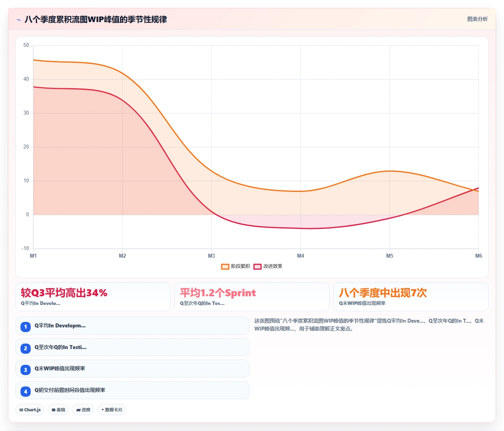Click the M4 x-axis label

pyautogui.click(x=300, y=256)
